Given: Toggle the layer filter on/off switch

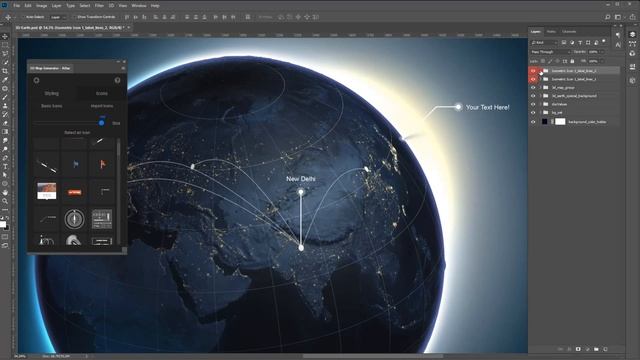Looking at the screenshot, I should click(604, 41).
